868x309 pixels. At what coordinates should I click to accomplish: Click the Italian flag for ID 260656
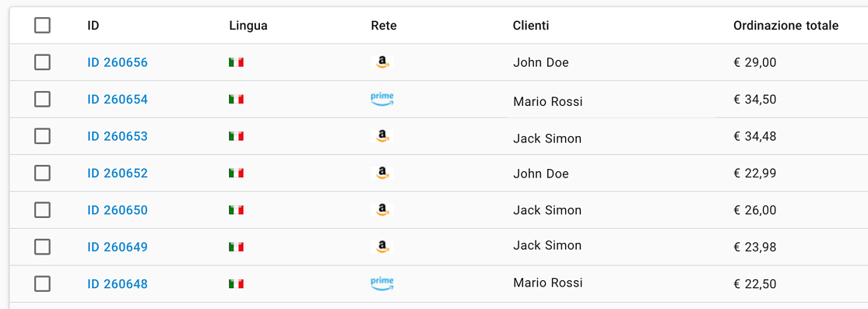237,62
